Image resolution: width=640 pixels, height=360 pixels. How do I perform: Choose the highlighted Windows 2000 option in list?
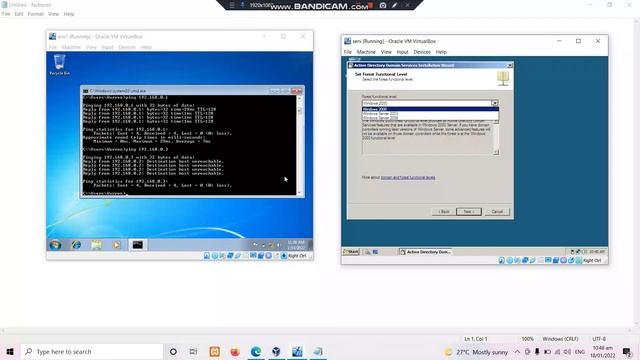click(x=430, y=109)
